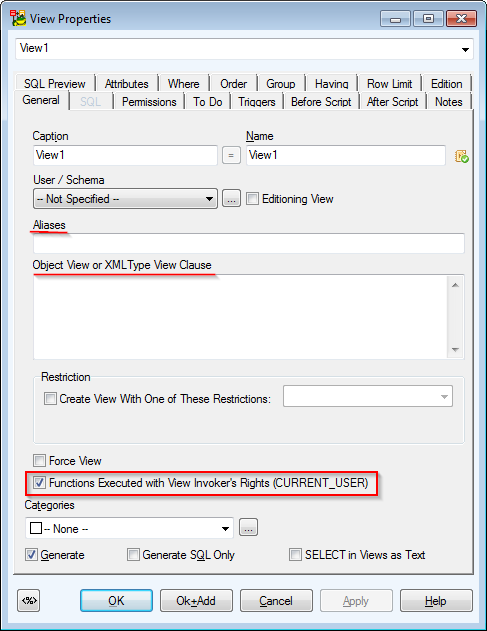Open the Permissions tab
Viewport: 487px width, 631px height.
click(x=149, y=102)
